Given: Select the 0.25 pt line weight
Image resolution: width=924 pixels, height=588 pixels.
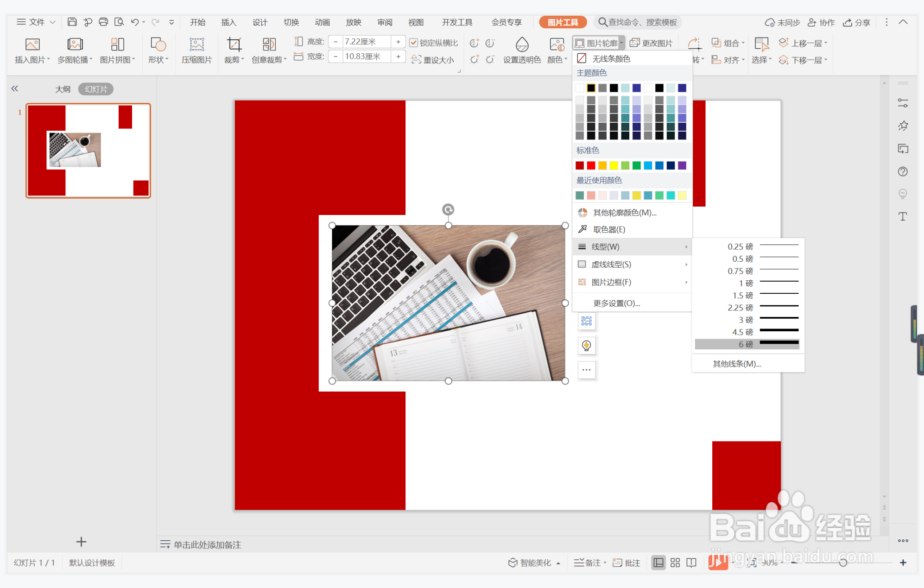Looking at the screenshot, I should [x=747, y=247].
